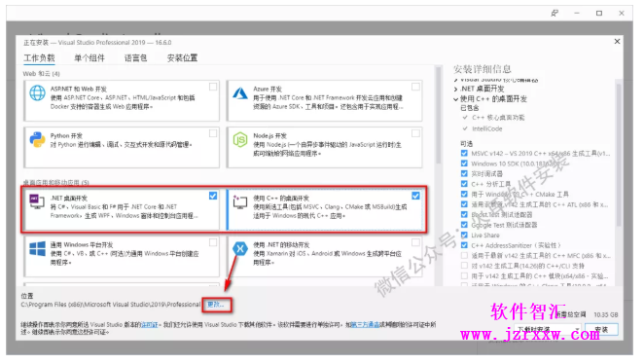The width and height of the screenshot is (644, 364).
Task: Click the C++ 核心桌面功能 included item
Action: point(498,118)
